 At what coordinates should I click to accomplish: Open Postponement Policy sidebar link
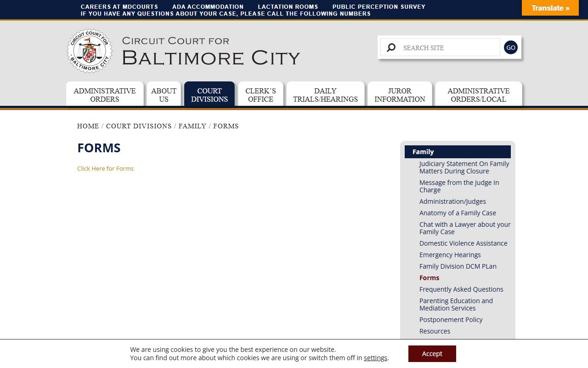(451, 320)
